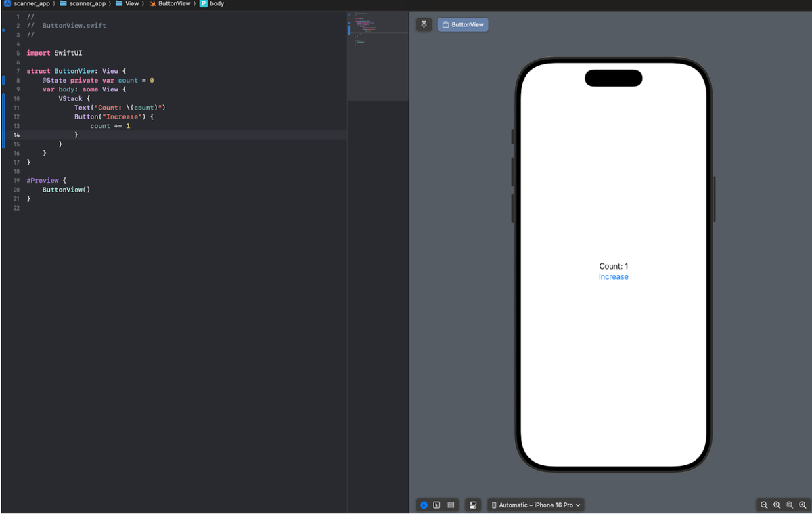Image resolution: width=812 pixels, height=514 pixels.
Task: Open the Automatic – iPhone 16 Pro device dropdown
Action: tap(535, 505)
